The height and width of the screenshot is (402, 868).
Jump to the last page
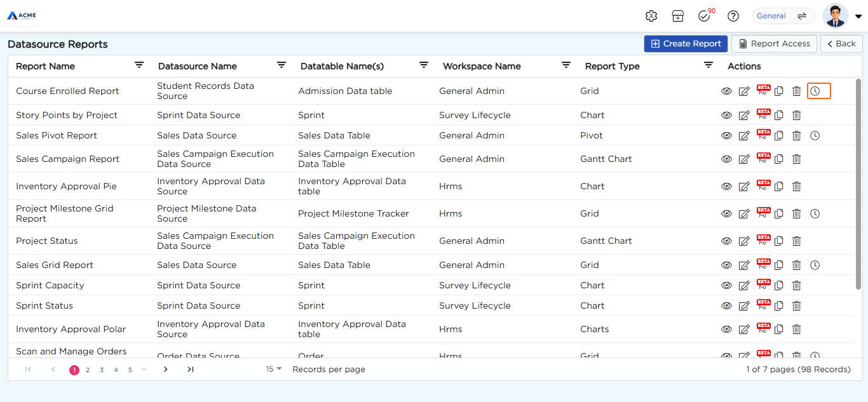pos(190,369)
